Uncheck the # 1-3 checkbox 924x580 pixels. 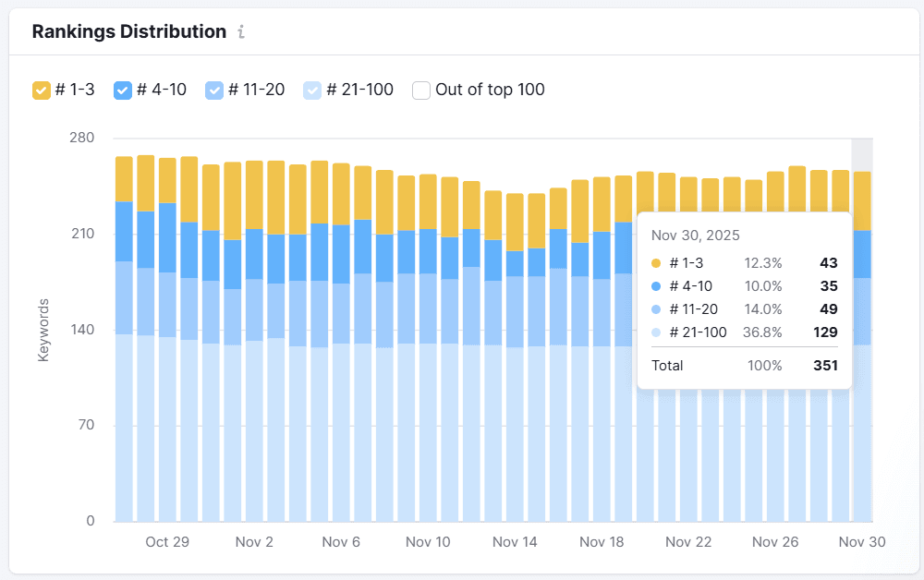(x=42, y=91)
